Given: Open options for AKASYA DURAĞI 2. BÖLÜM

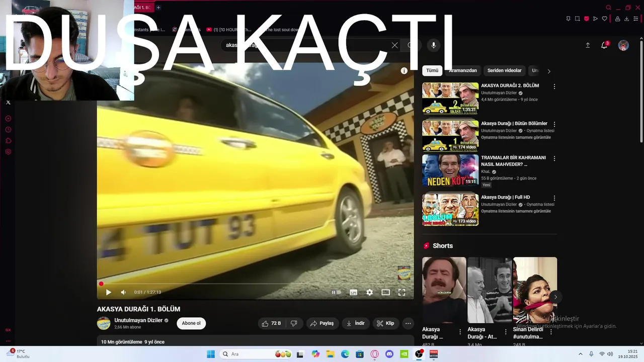Looking at the screenshot, I should [x=554, y=86].
